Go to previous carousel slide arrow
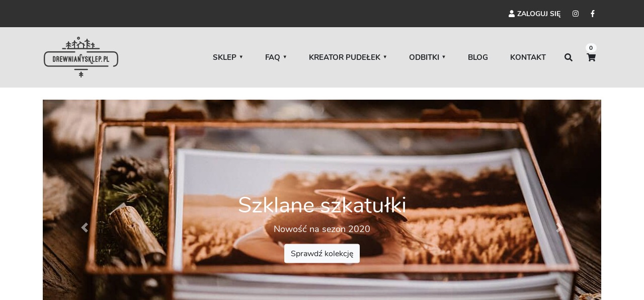The image size is (644, 300). [85, 228]
